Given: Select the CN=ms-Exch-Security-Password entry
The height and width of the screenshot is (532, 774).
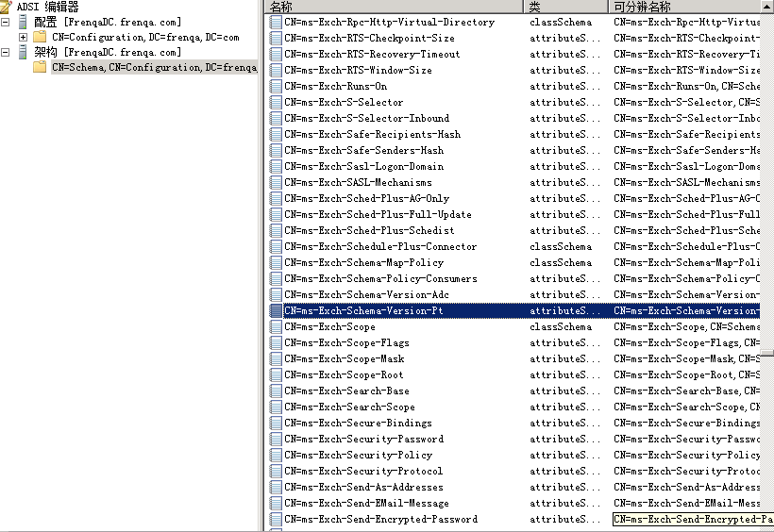Looking at the screenshot, I should 363,440.
